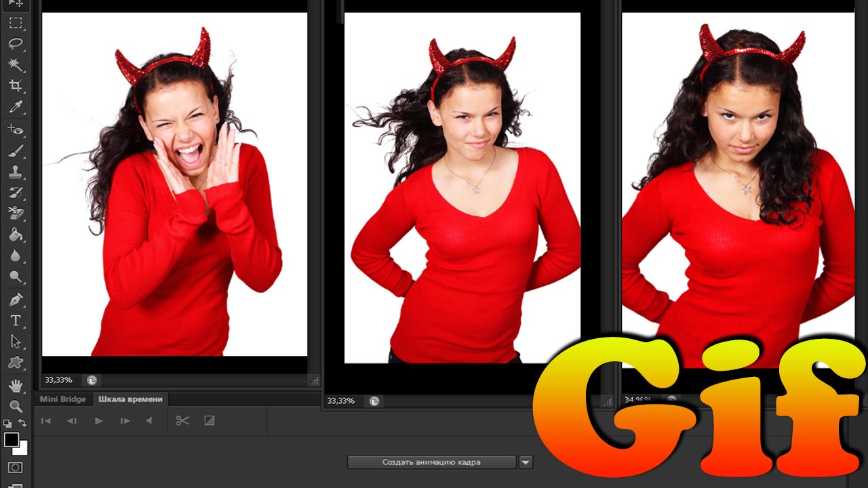Select the Blur tool

(16, 256)
